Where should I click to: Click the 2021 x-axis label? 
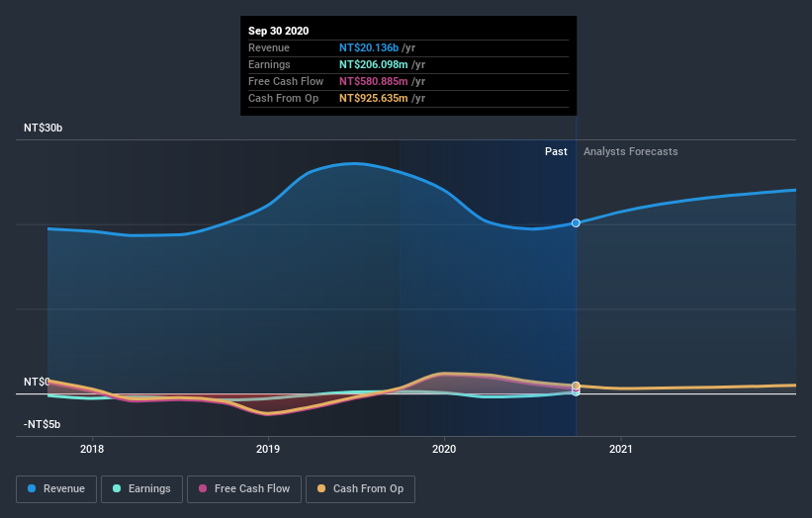(620, 449)
